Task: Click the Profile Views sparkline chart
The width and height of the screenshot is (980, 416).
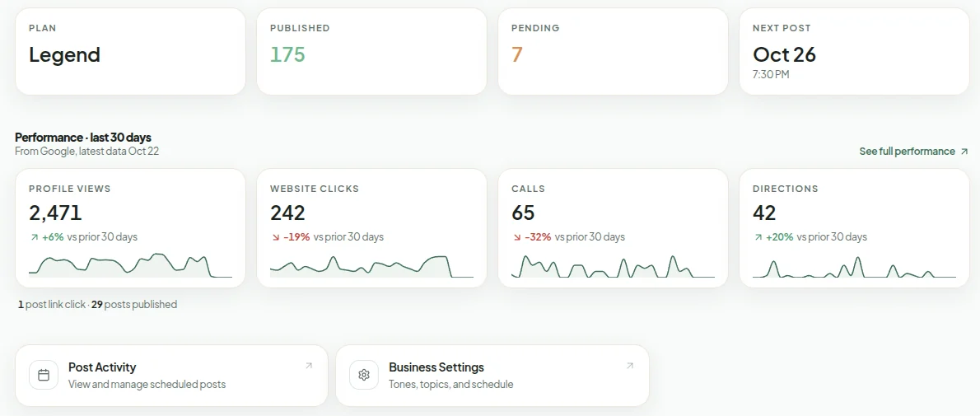Action: click(x=130, y=265)
